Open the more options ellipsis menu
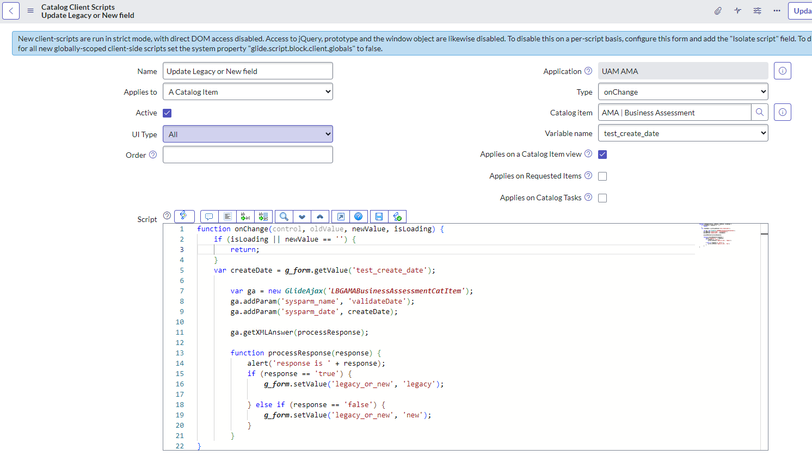This screenshot has width=812, height=462. [777, 11]
